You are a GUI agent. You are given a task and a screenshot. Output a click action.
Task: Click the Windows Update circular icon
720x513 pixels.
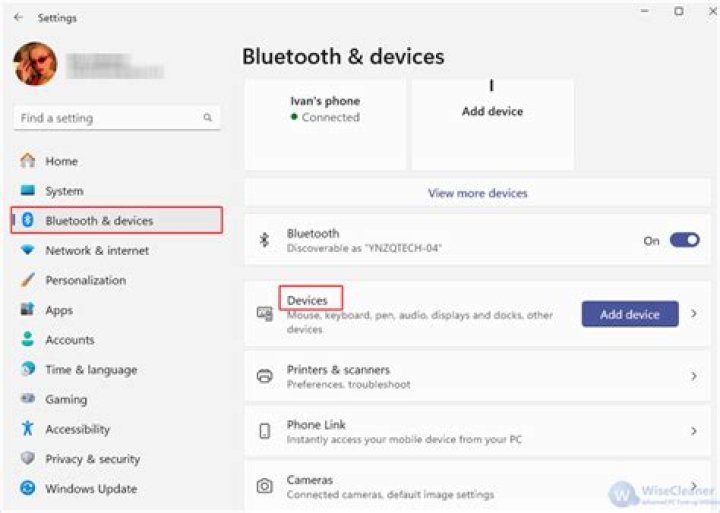[28, 488]
